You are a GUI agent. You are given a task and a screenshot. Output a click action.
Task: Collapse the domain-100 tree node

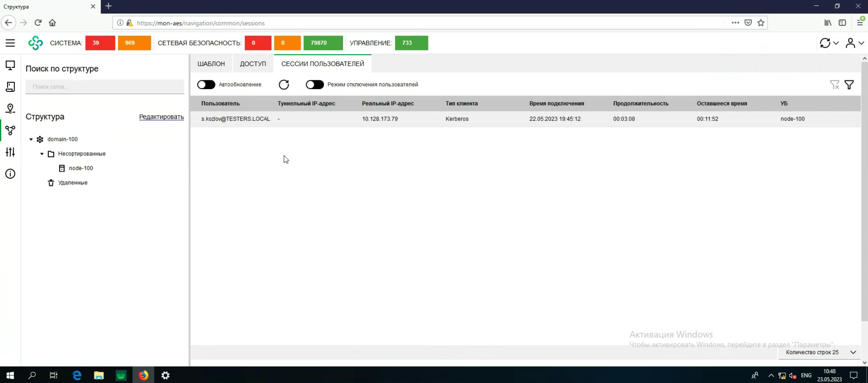point(31,139)
